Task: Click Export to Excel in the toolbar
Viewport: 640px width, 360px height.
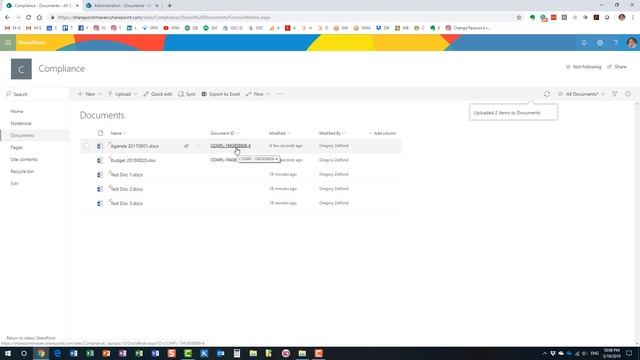Action: (x=221, y=94)
